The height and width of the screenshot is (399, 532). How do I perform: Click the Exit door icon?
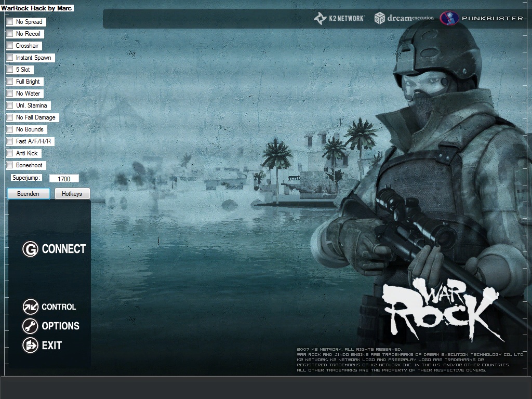[30, 345]
